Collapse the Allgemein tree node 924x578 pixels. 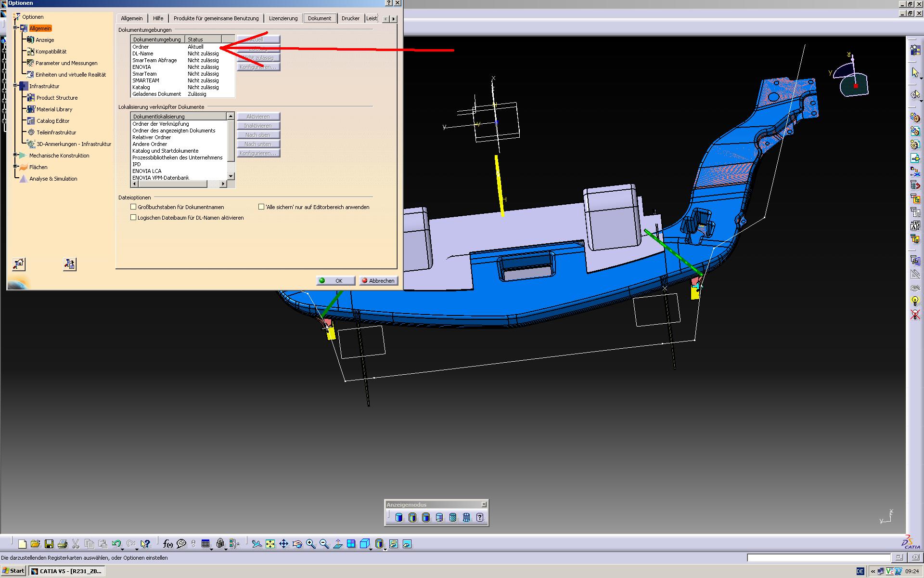(x=15, y=28)
